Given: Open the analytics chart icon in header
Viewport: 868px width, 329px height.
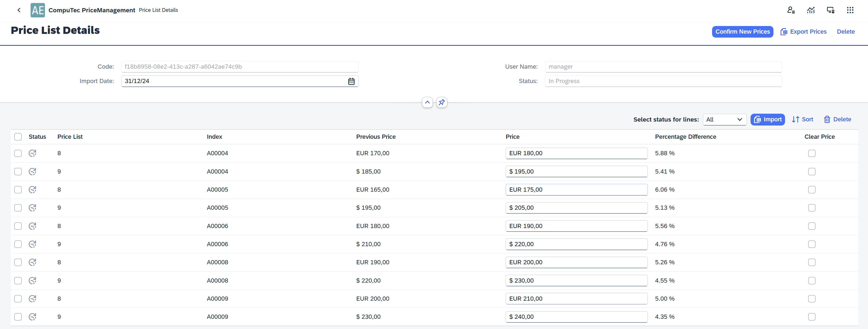Looking at the screenshot, I should point(811,10).
